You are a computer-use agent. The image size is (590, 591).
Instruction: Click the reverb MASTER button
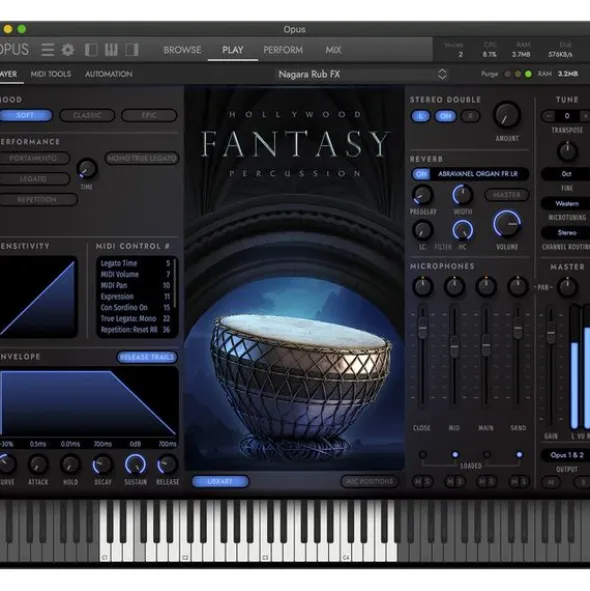pyautogui.click(x=507, y=195)
